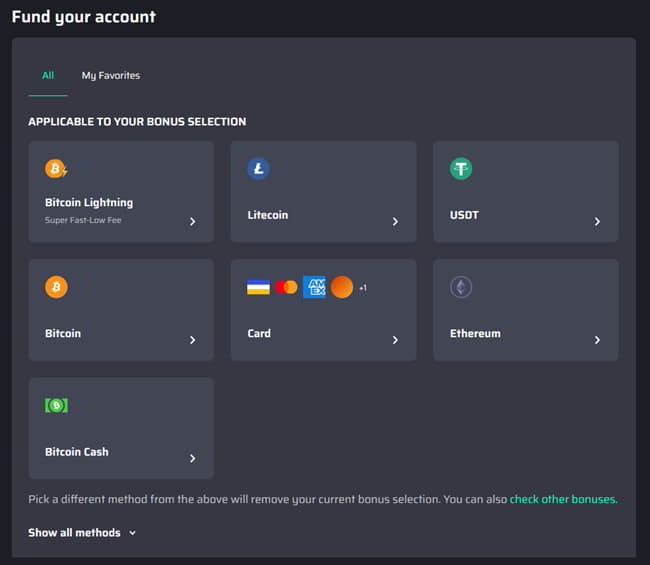Follow the check other bonuses link

[x=563, y=499]
